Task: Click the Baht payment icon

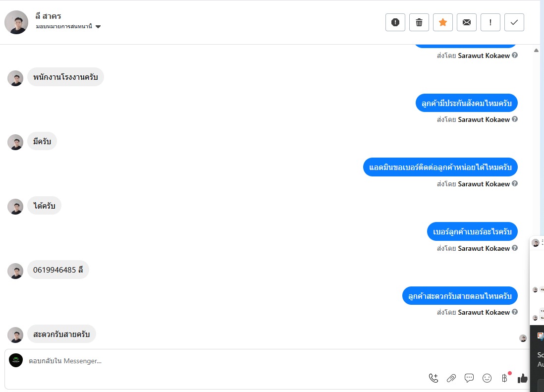Action: 505,378
